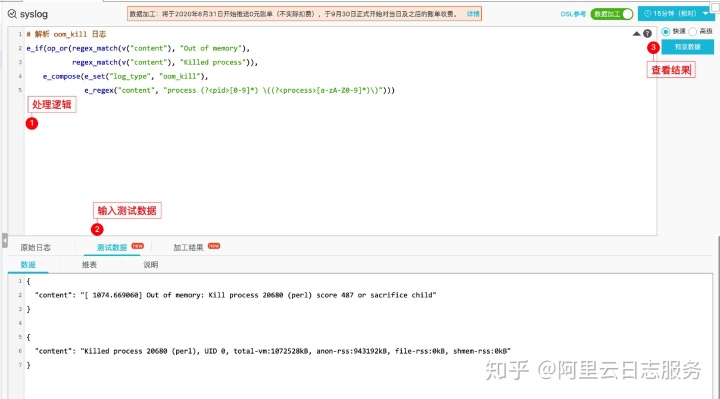The width and height of the screenshot is (720, 399).
Task: Switch to the 加工结果 tab
Action: 188,247
